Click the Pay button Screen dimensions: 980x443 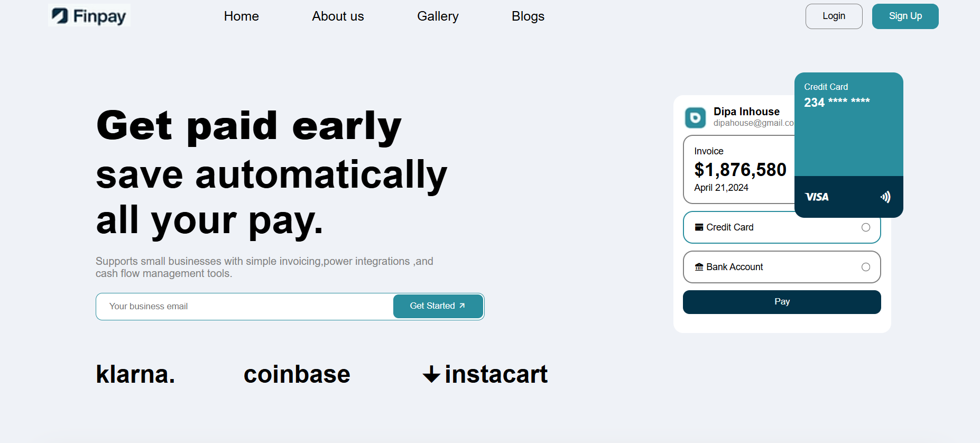coord(782,302)
